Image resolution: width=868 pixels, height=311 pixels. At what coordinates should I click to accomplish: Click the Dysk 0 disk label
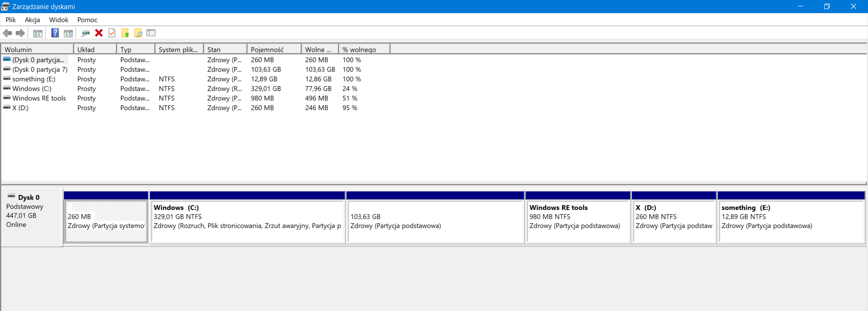[28, 198]
